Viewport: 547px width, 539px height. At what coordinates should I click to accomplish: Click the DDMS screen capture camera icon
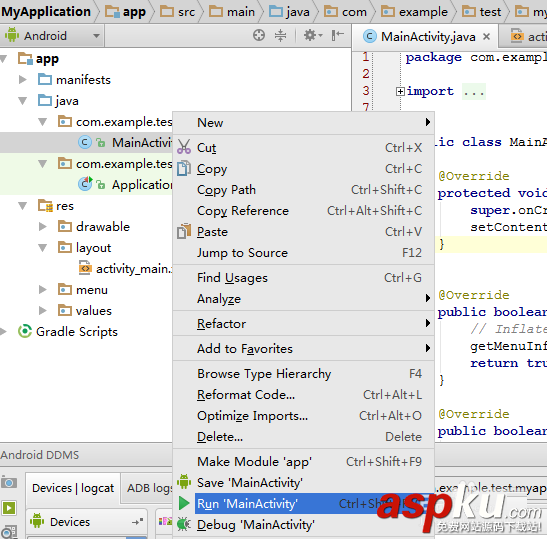click(9, 483)
